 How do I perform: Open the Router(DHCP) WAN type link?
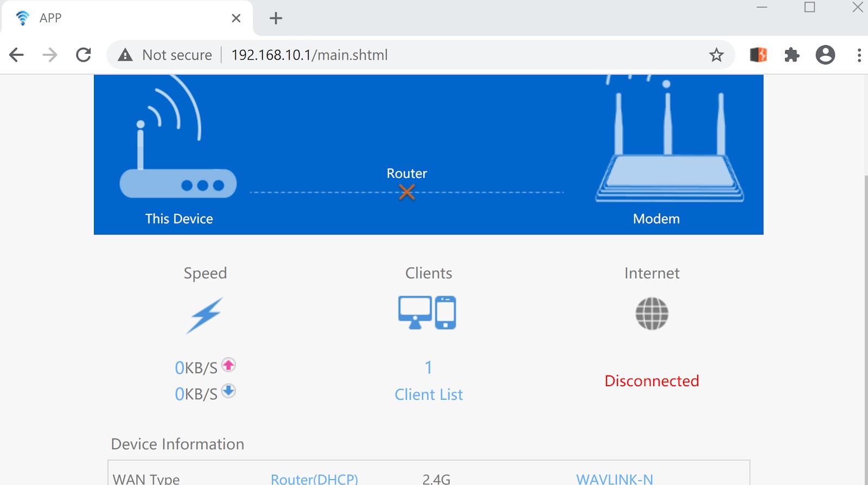(315, 479)
